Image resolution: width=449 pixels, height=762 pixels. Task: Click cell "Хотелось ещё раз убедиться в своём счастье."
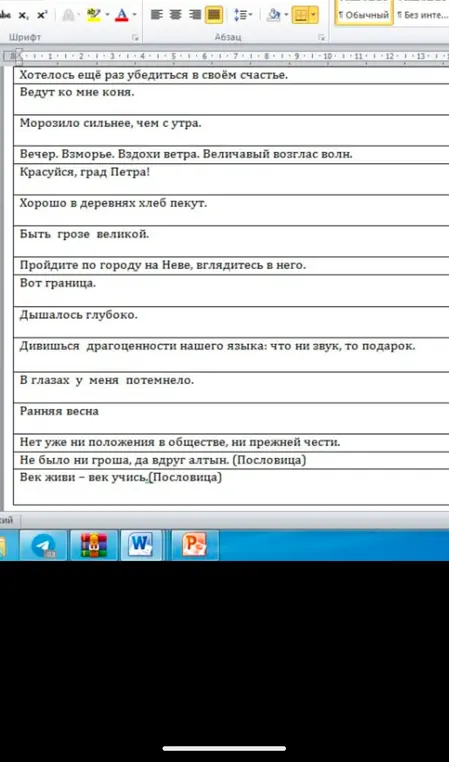click(231, 75)
